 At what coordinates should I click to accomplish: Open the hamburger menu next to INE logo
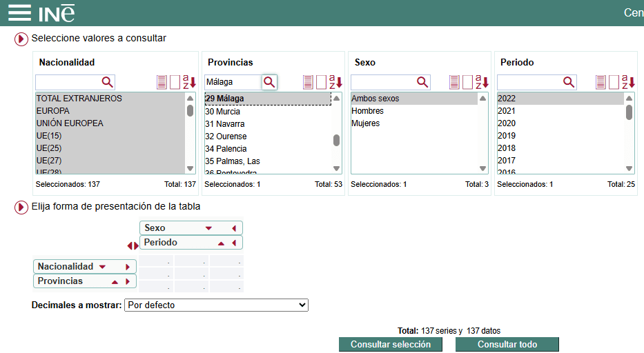pos(19,12)
